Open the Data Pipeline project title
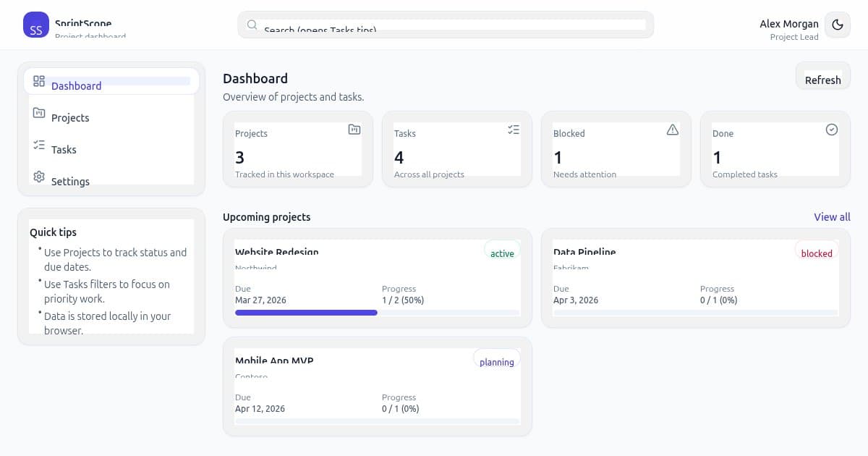The image size is (868, 456). click(584, 252)
